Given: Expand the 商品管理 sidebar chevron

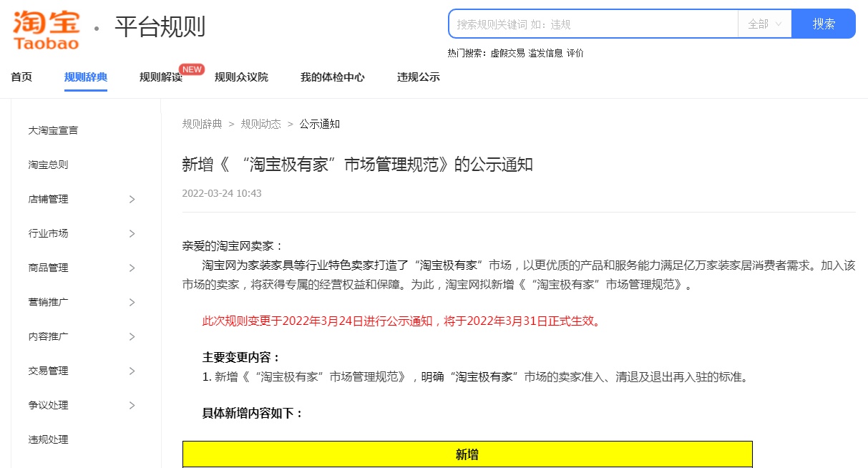Looking at the screenshot, I should point(132,268).
